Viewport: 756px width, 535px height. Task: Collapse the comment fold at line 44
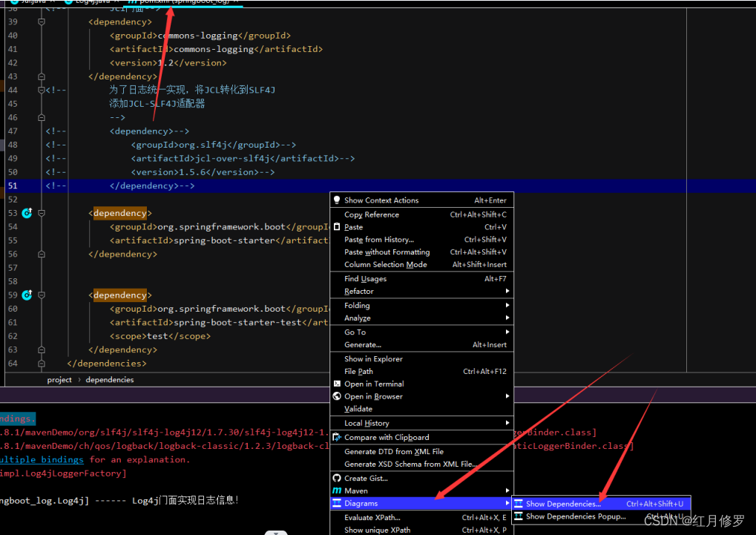pyautogui.click(x=42, y=90)
